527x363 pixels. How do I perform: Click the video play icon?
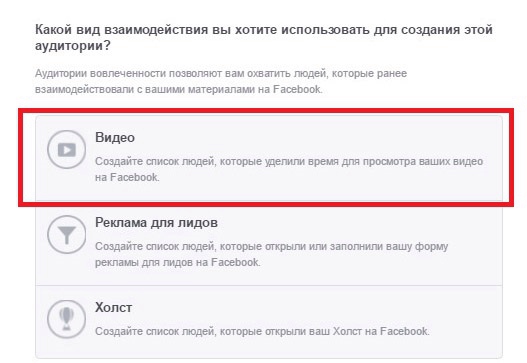click(x=67, y=150)
